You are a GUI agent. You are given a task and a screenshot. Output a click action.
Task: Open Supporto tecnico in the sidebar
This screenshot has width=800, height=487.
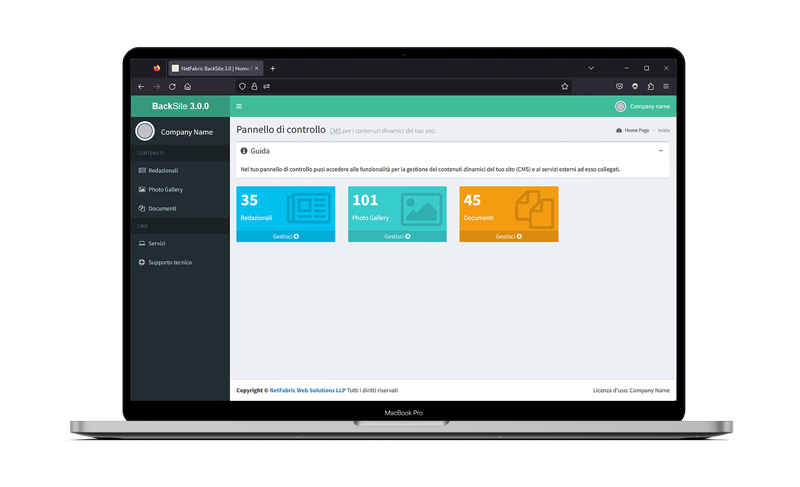point(180,262)
